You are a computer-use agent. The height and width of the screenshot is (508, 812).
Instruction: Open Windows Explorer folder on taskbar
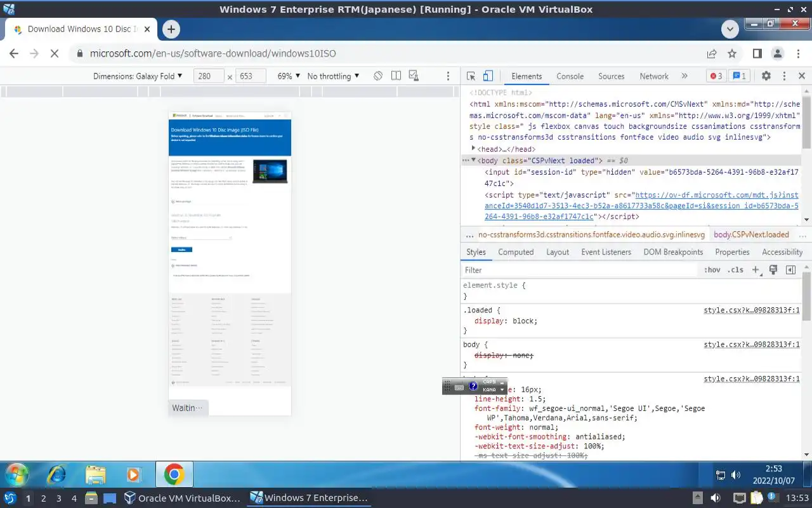[96, 474]
